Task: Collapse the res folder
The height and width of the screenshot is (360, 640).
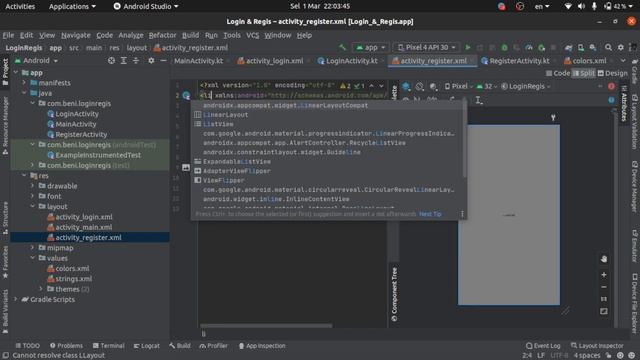Action: tap(24, 176)
